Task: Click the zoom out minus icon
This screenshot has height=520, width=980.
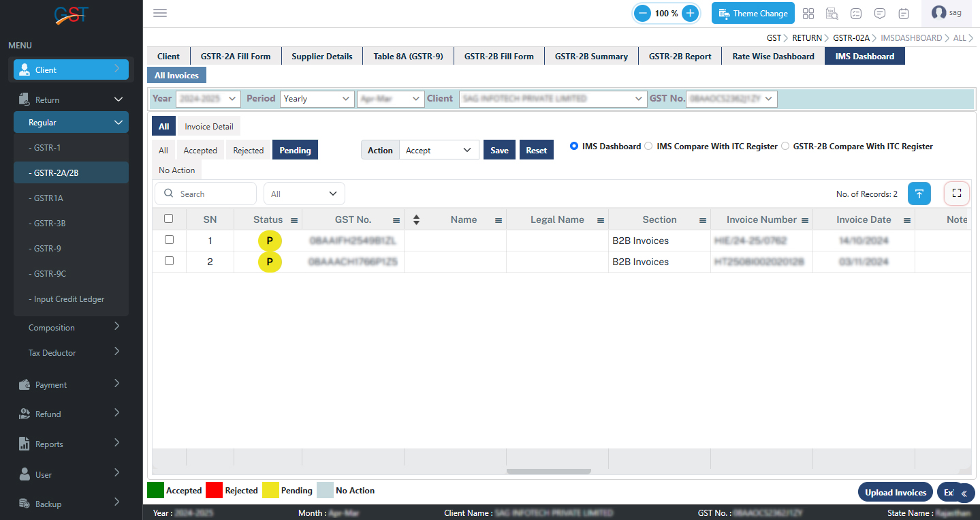Action: click(642, 13)
